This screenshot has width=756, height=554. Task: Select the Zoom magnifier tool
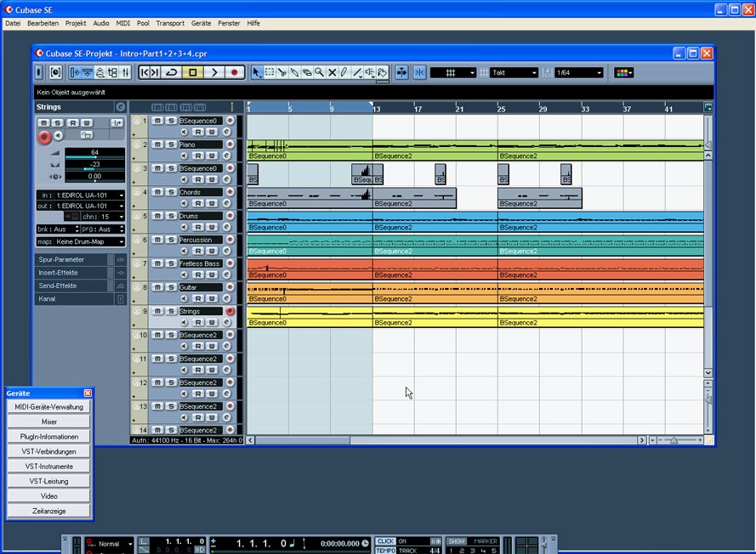pyautogui.click(x=319, y=73)
